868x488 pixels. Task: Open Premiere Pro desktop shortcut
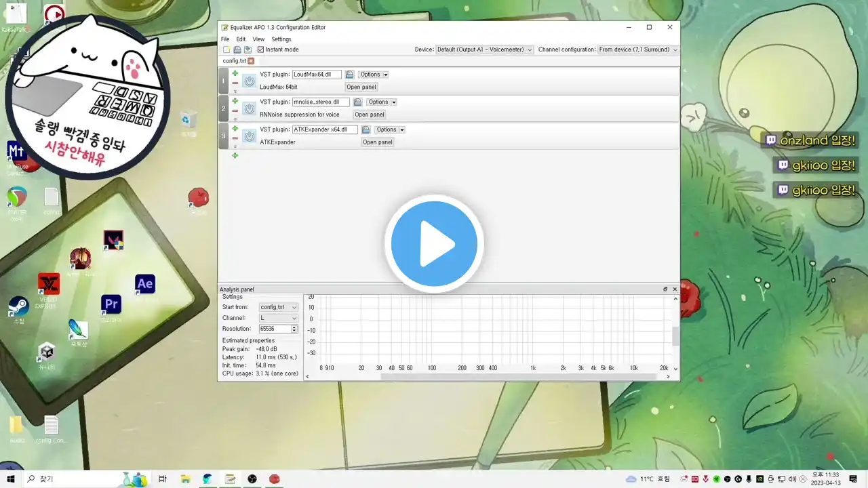point(111,304)
